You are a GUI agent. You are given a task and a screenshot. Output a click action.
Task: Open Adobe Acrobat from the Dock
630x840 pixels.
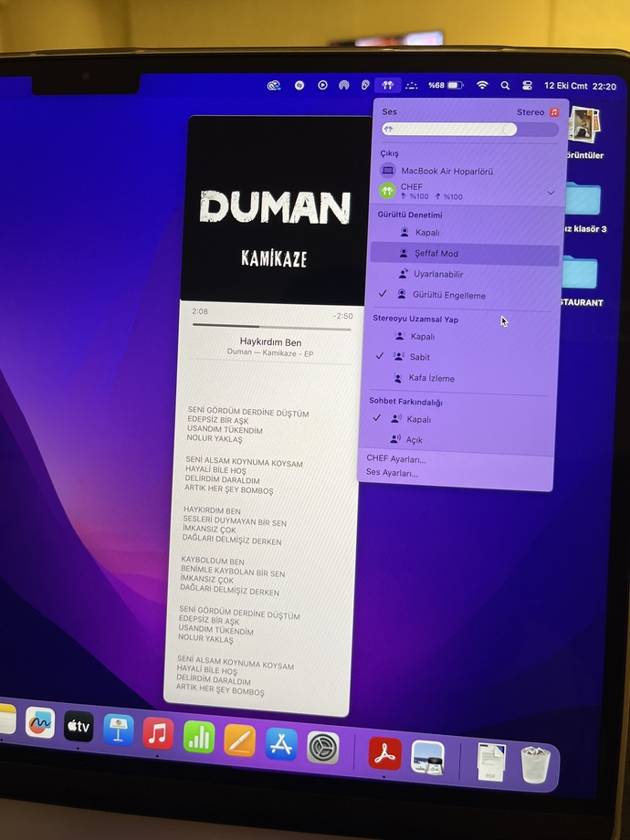click(x=385, y=754)
